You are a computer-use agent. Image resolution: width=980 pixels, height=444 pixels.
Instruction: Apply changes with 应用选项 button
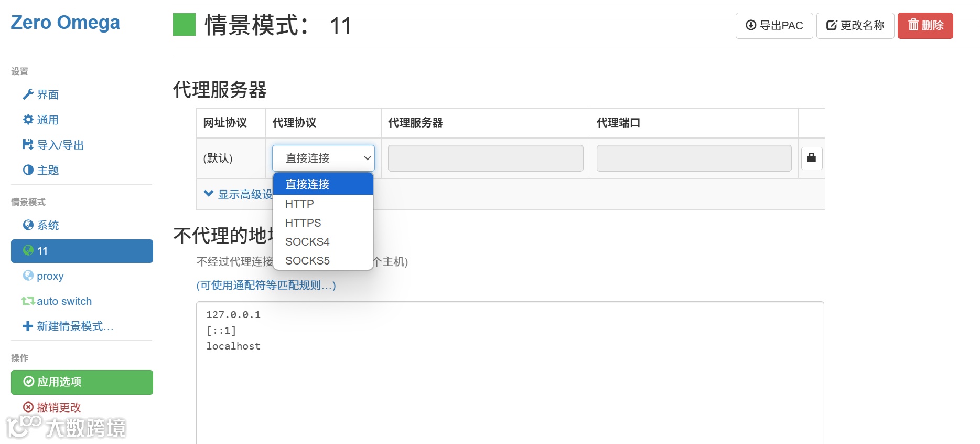pos(82,382)
